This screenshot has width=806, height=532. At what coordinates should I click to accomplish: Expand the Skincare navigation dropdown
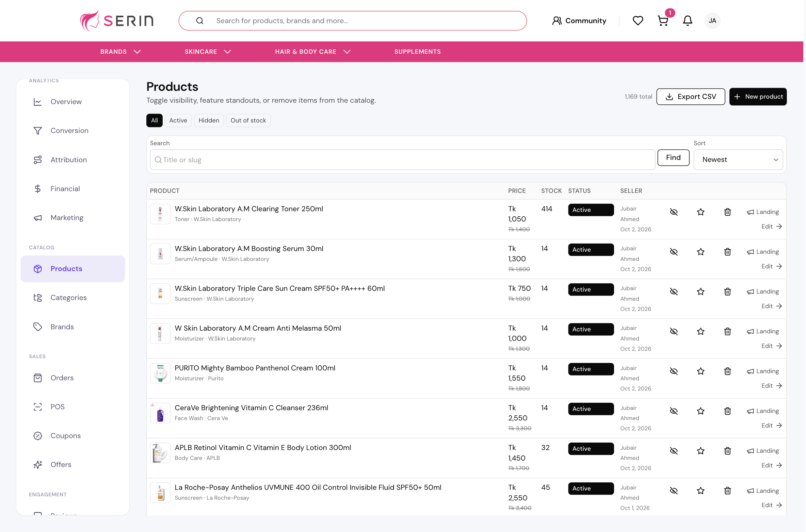pos(208,52)
